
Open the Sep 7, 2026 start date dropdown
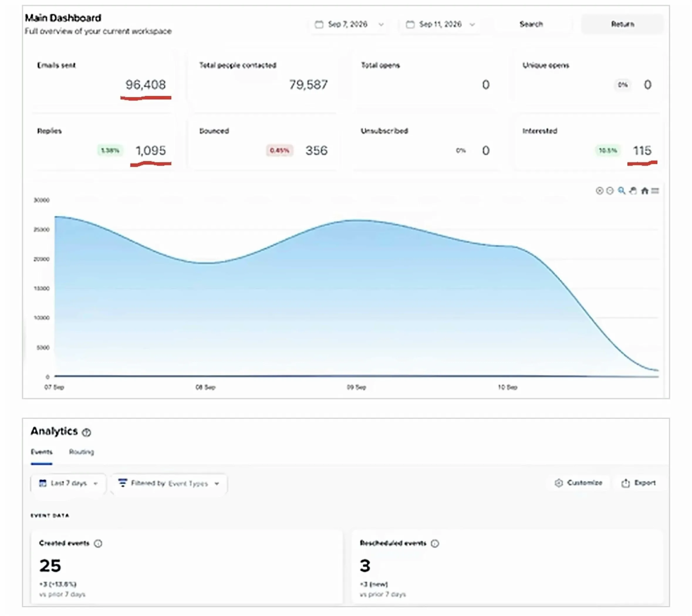point(350,24)
